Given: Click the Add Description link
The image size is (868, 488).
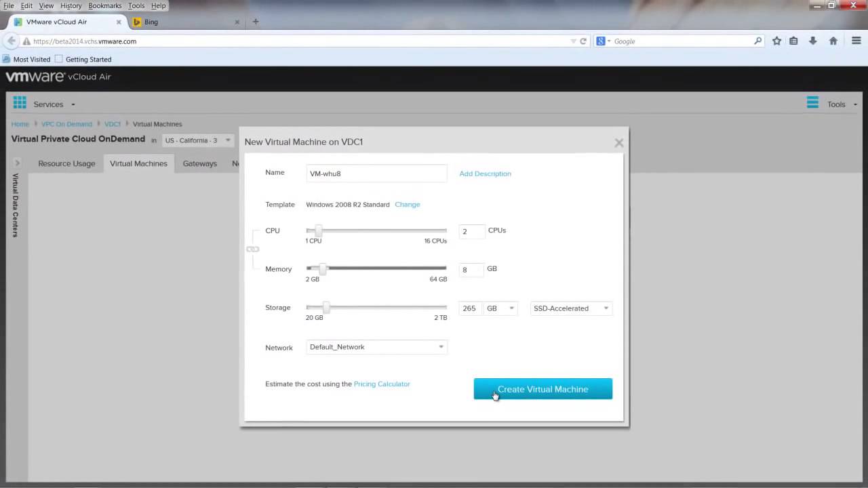Looking at the screenshot, I should click(485, 174).
